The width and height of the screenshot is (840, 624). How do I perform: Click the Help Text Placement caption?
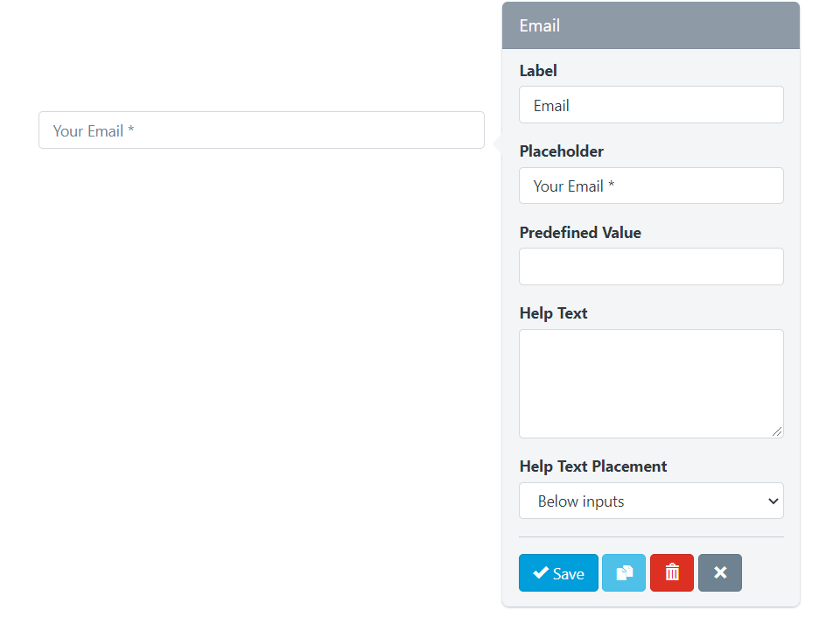(593, 466)
